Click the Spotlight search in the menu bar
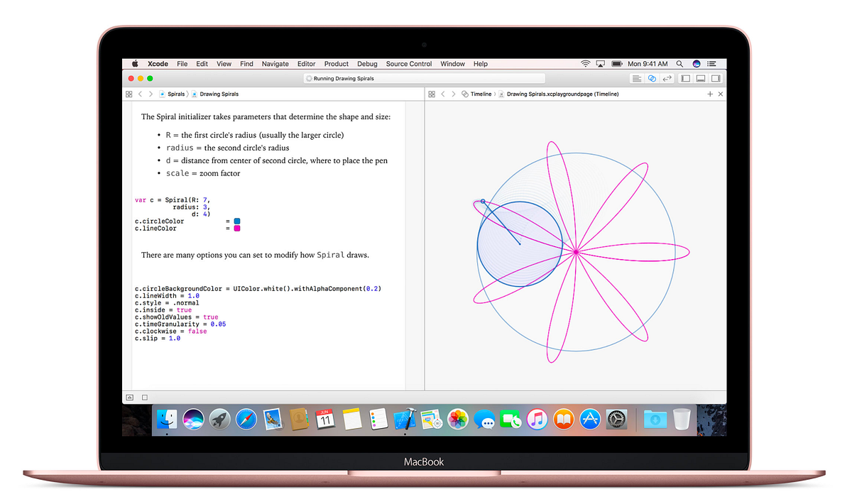Image resolution: width=852 pixels, height=504 pixels. pos(679,64)
